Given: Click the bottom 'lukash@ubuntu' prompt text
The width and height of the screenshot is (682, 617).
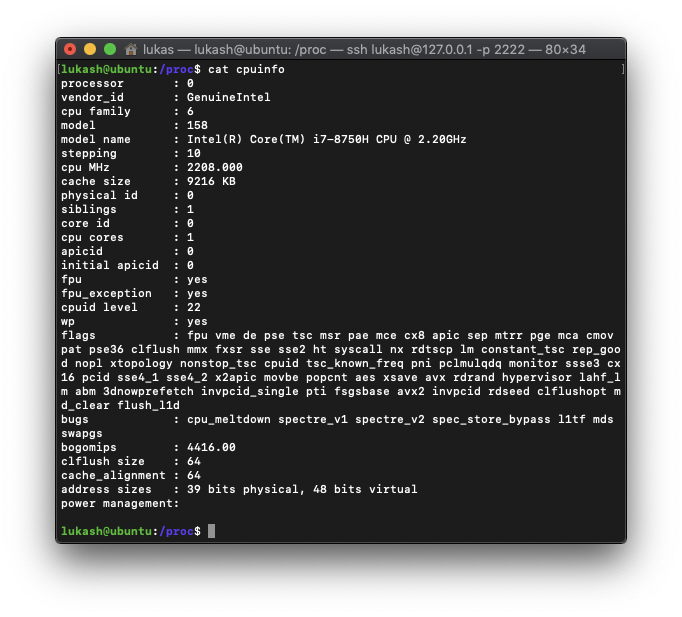Looking at the screenshot, I should [x=106, y=531].
